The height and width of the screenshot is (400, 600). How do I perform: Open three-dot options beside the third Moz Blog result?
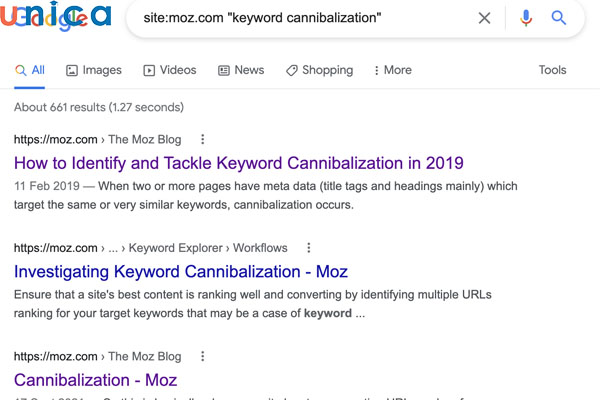[203, 356]
